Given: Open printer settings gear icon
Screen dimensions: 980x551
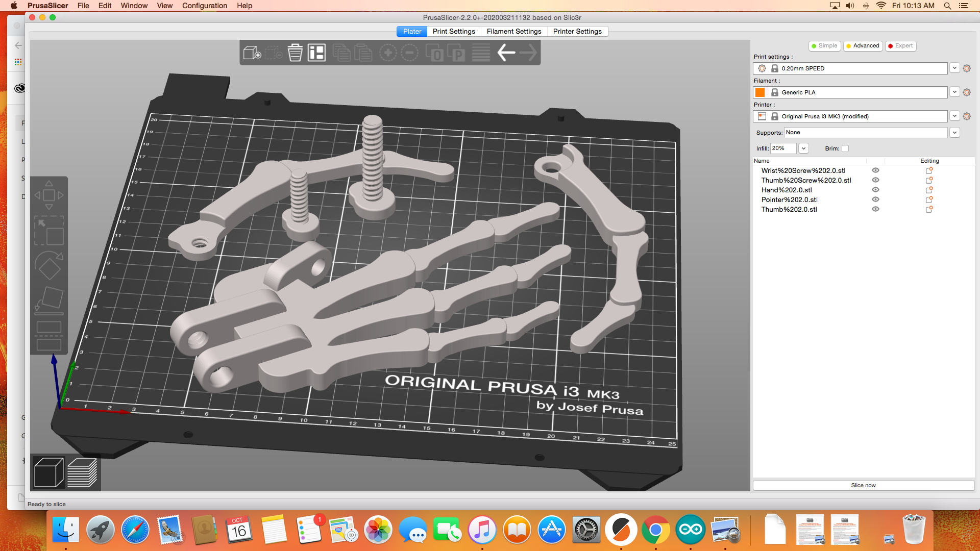Looking at the screenshot, I should click(967, 116).
